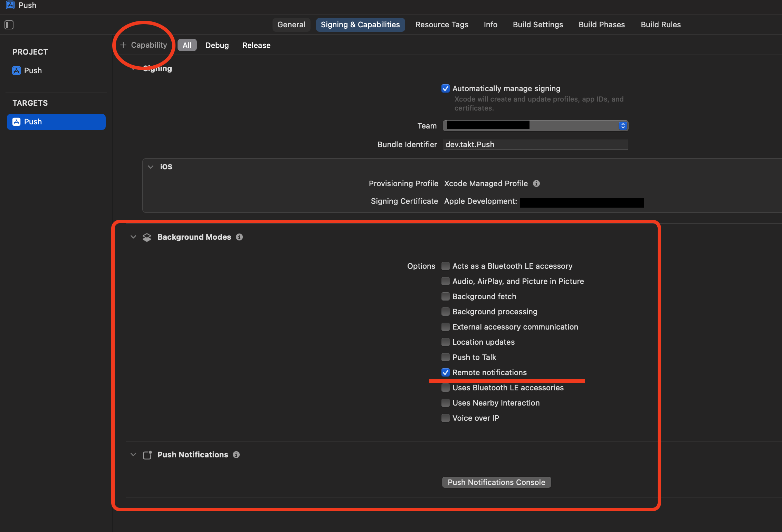The image size is (782, 532).
Task: Toggle the sidebar panel icon
Action: point(9,25)
